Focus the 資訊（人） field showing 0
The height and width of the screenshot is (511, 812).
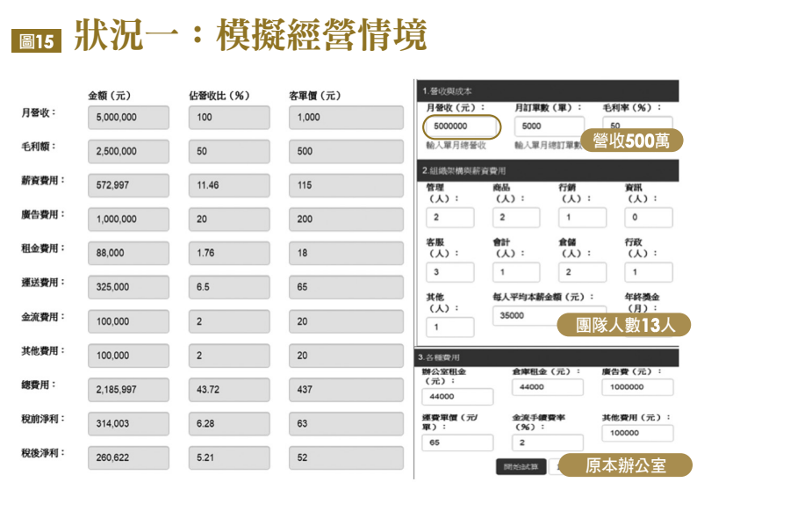click(x=649, y=218)
